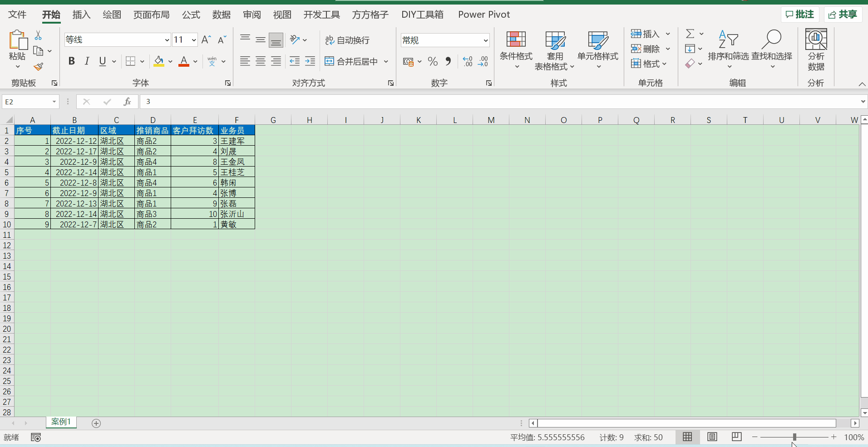Screen dimensions: 868x447
Task: Open the font size dropdown
Action: (x=194, y=40)
